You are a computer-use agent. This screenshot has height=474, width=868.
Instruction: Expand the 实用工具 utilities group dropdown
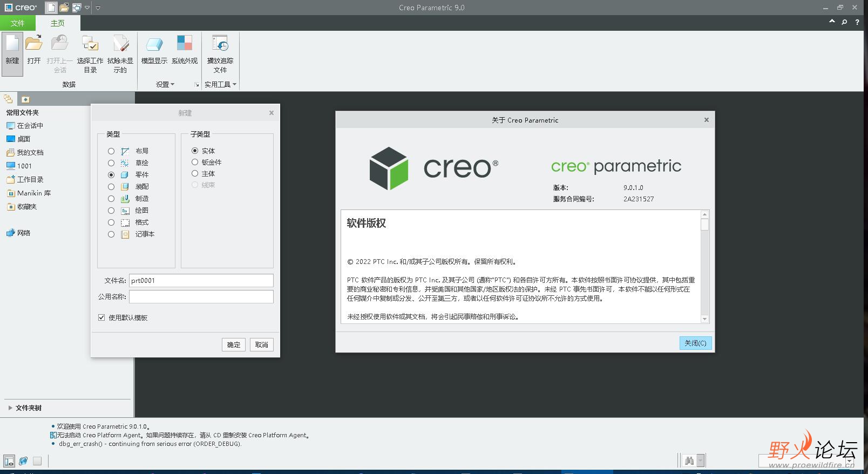click(x=220, y=84)
